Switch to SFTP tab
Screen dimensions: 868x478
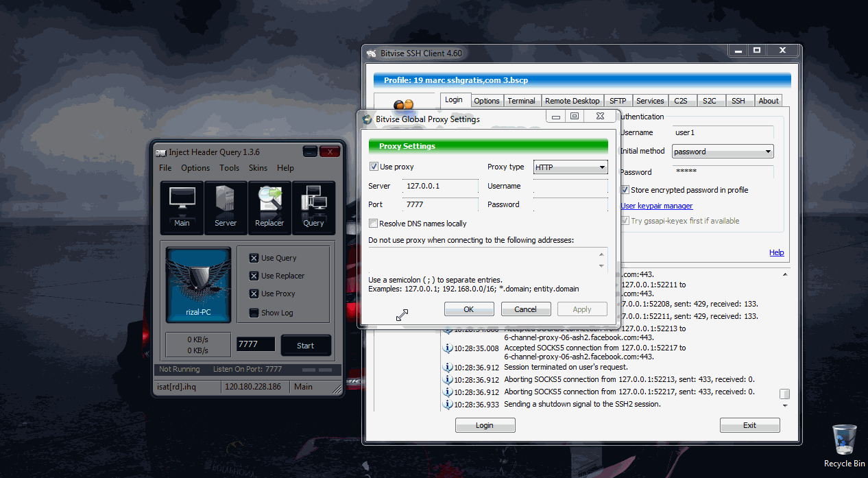click(x=618, y=101)
